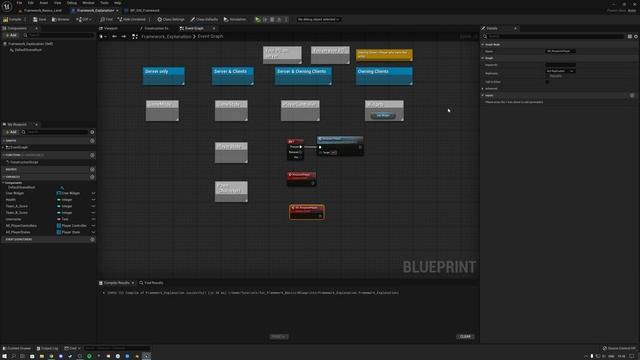Expand the Advanced section in Details
This screenshot has height=360, width=640.
point(483,89)
